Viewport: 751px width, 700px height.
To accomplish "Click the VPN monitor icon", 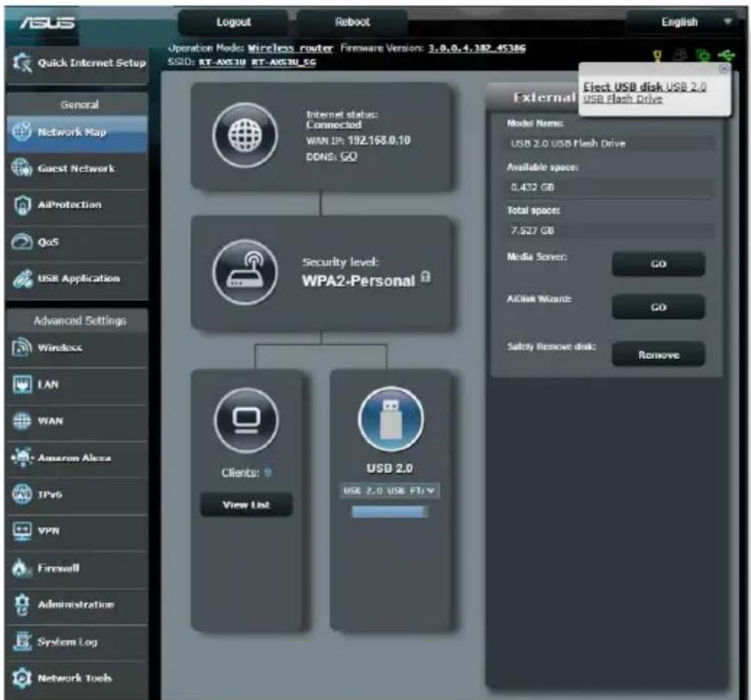I will pyautogui.click(x=22, y=530).
